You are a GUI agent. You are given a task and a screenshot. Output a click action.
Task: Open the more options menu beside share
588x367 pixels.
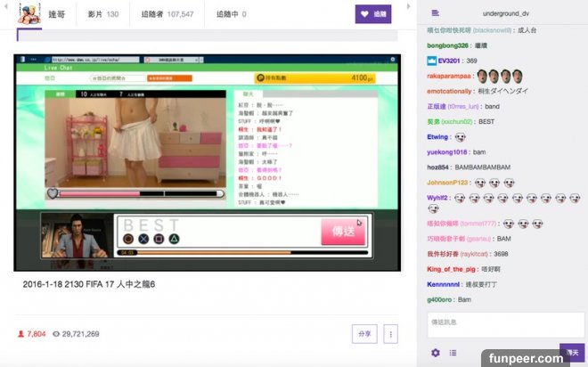pos(389,334)
